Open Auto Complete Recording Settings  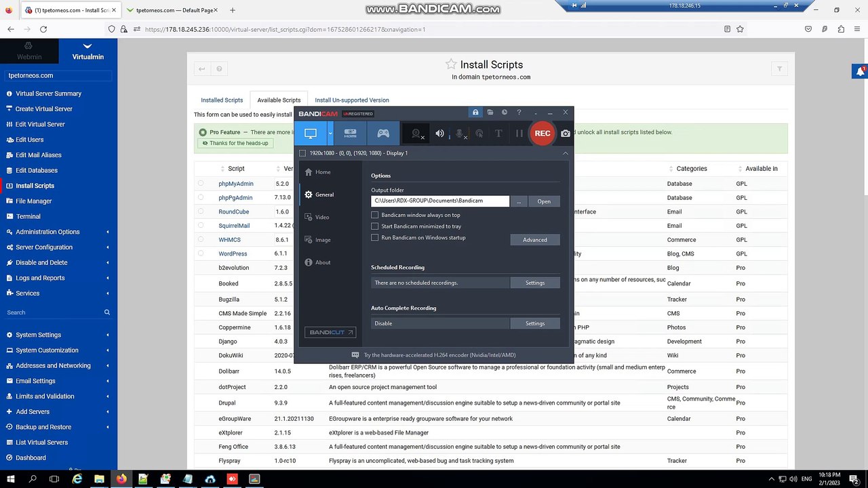point(535,323)
